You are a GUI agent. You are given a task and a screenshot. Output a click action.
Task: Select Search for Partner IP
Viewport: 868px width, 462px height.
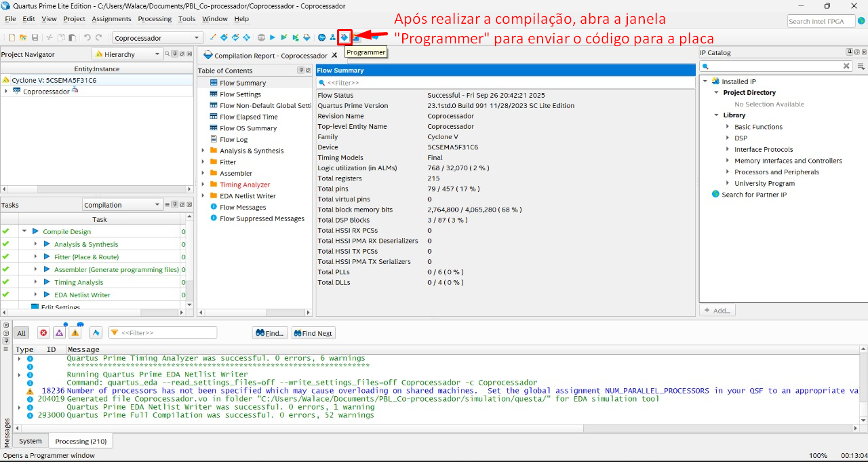click(x=753, y=195)
